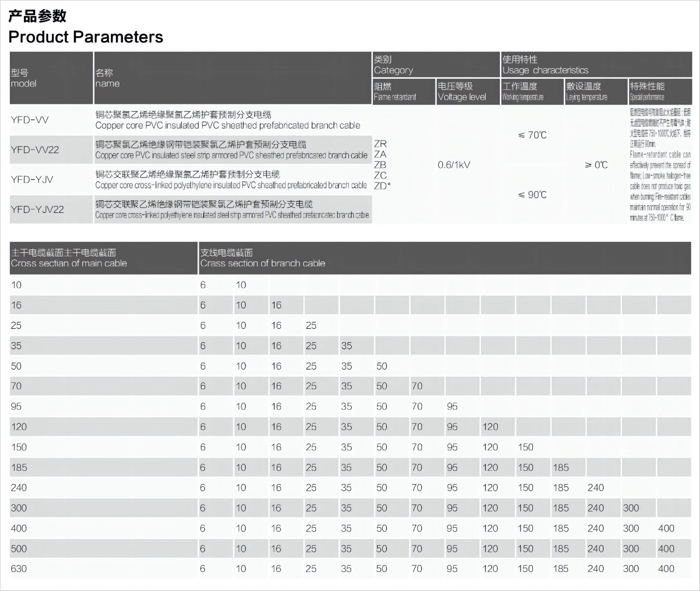Click the 'steel strip armored PVC sheathed' description for YFD-VV22

pyautogui.click(x=232, y=155)
